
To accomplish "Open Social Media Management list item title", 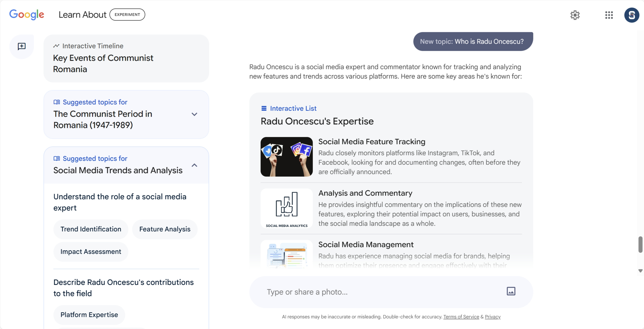I will click(x=366, y=245).
